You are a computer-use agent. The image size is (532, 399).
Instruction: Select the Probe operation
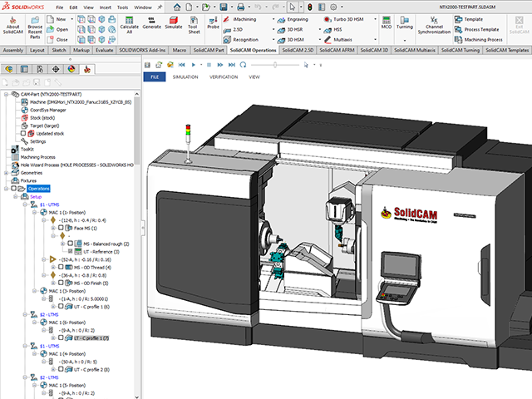[213, 23]
